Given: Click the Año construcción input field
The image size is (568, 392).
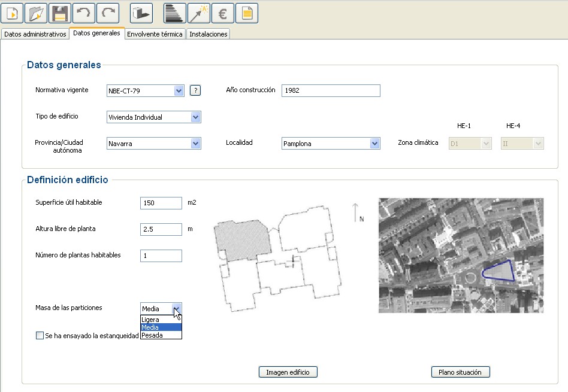Looking at the screenshot, I should (x=331, y=90).
